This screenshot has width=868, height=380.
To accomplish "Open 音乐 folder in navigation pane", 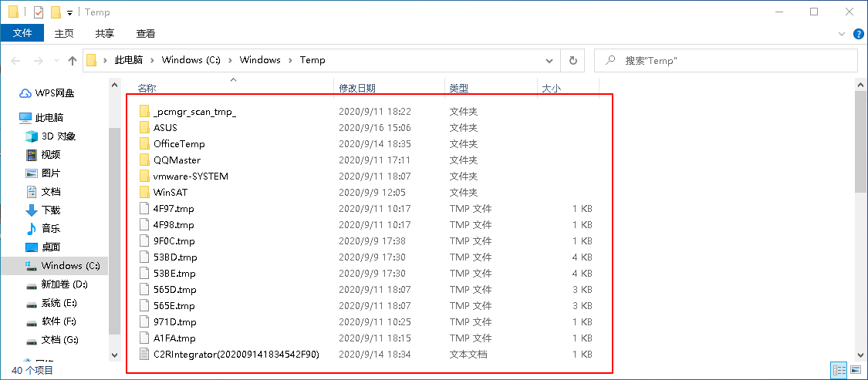I will (50, 229).
